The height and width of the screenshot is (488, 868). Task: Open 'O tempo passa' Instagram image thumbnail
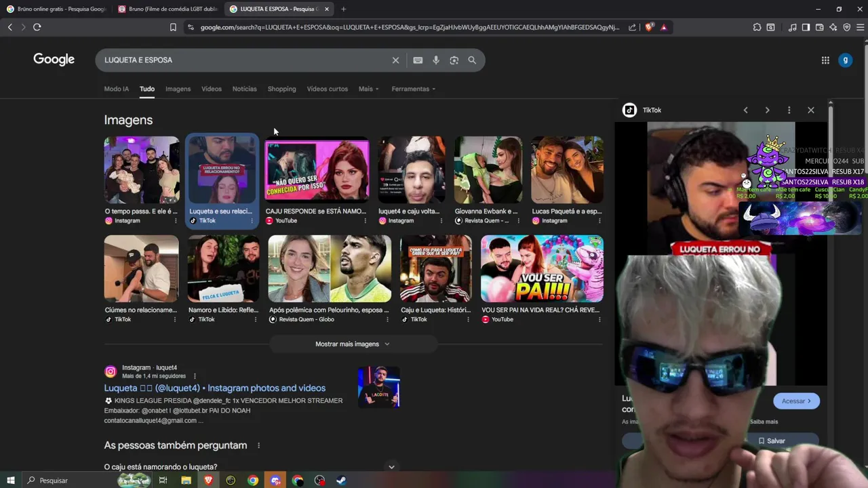(141, 169)
